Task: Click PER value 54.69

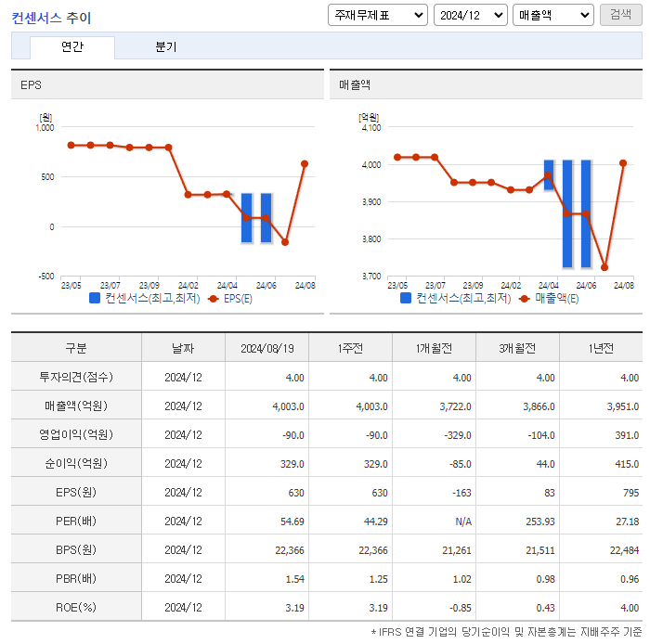Action: tap(292, 522)
